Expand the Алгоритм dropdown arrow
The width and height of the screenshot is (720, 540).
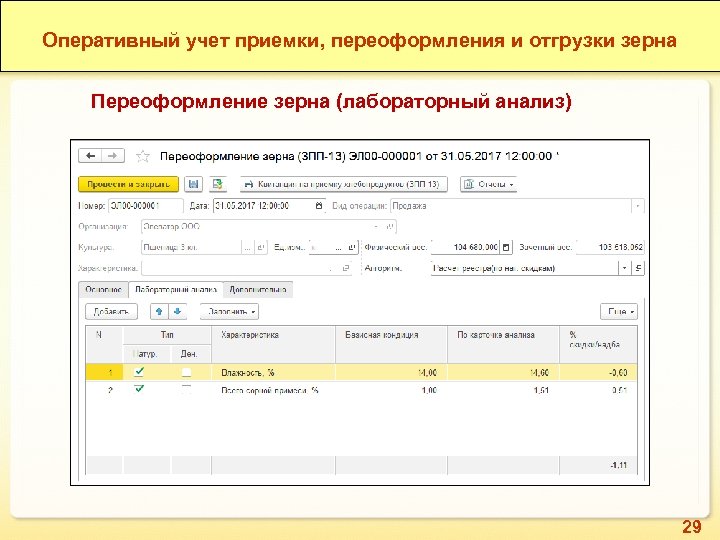click(624, 268)
